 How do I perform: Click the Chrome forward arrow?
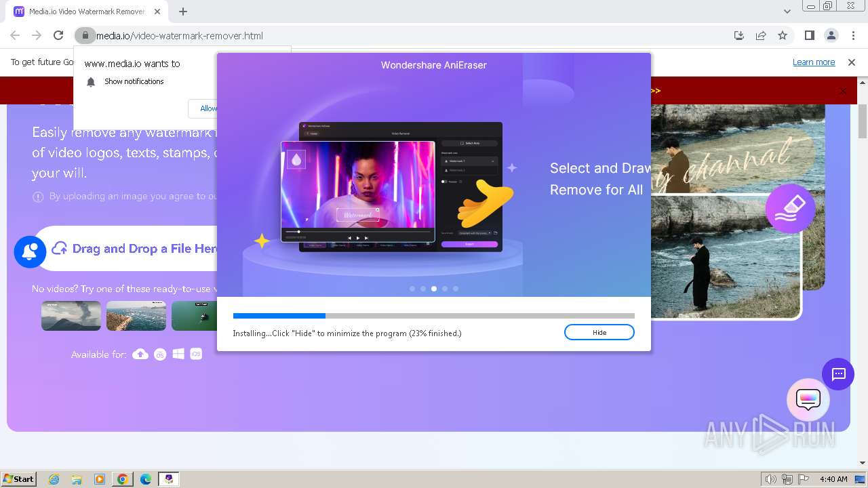pyautogui.click(x=37, y=35)
